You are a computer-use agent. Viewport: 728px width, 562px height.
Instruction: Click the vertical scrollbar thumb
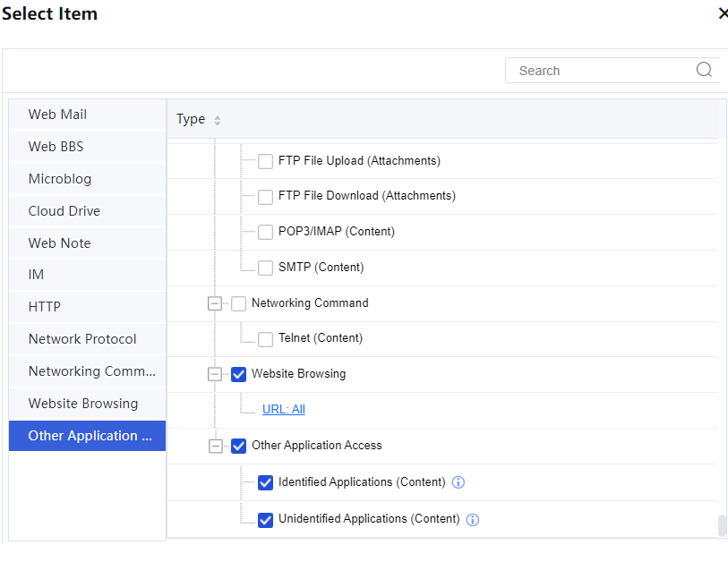tap(722, 525)
